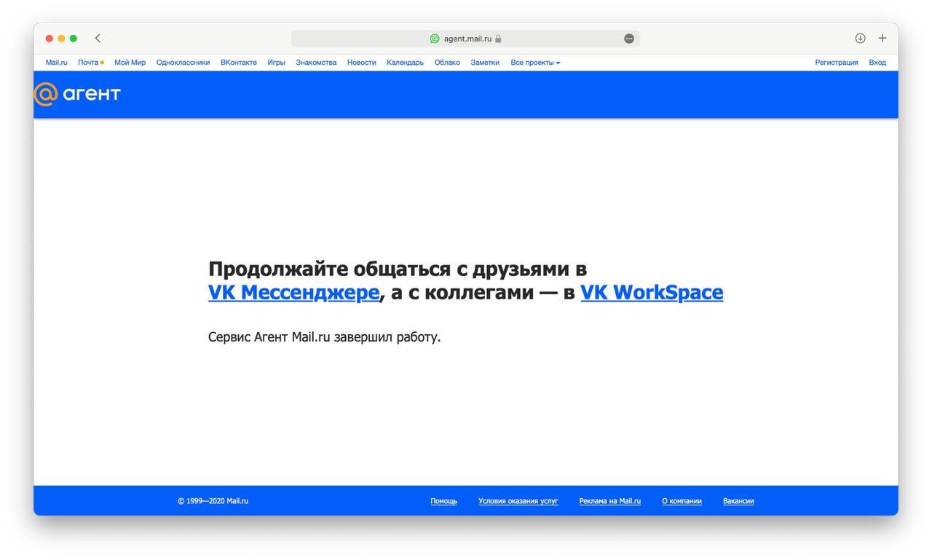This screenshot has height=560, width=932.
Task: Open Одноклассники link
Action: [183, 63]
